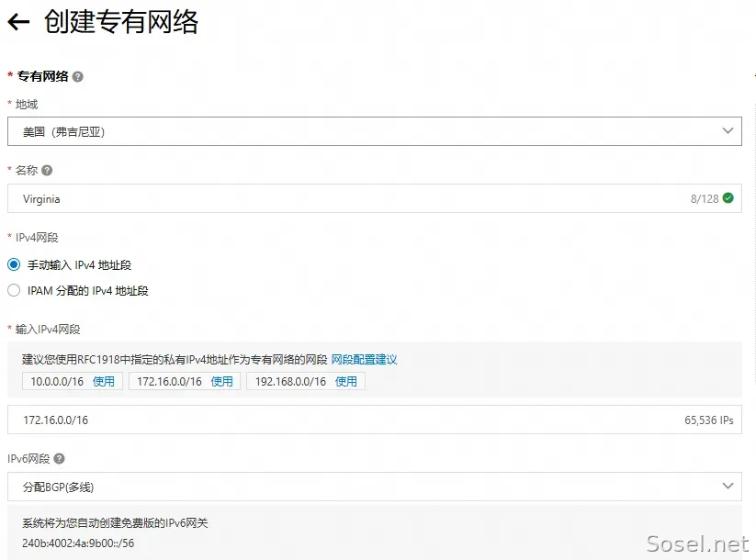
Task: Use the 192.168.0.0/16 suggested segment
Action: click(x=346, y=382)
